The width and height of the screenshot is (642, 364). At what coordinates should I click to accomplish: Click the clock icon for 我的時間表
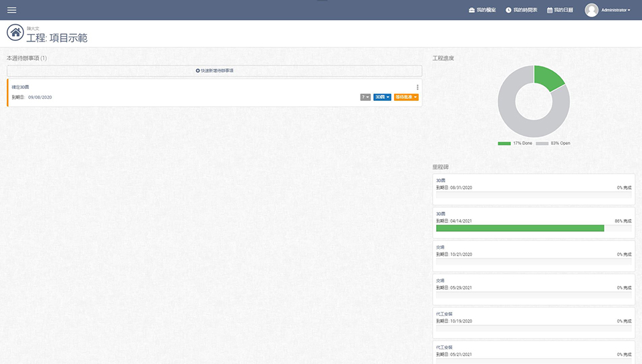tap(508, 10)
